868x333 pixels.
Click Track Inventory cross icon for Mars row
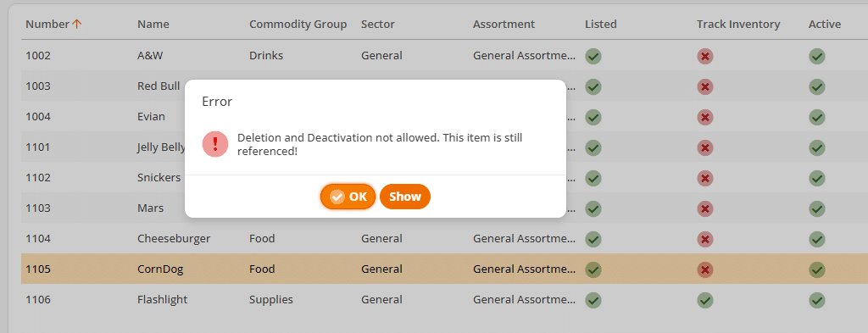pyautogui.click(x=704, y=208)
